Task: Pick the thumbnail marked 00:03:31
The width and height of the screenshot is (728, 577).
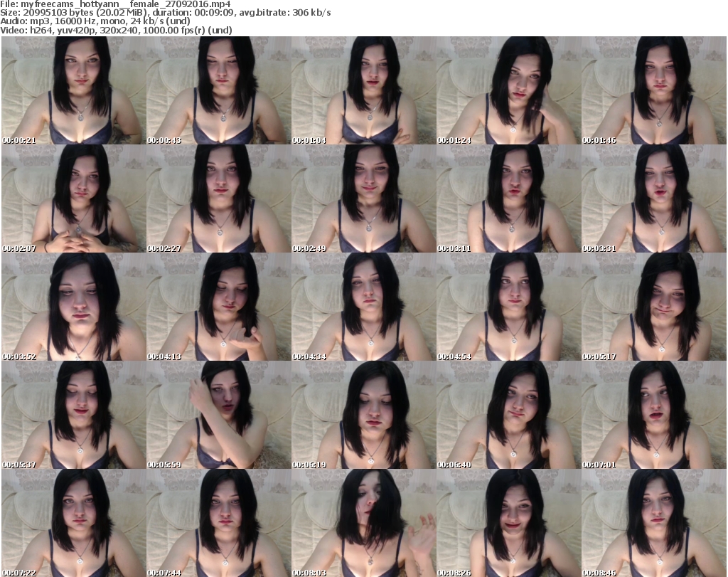Action: pos(653,198)
